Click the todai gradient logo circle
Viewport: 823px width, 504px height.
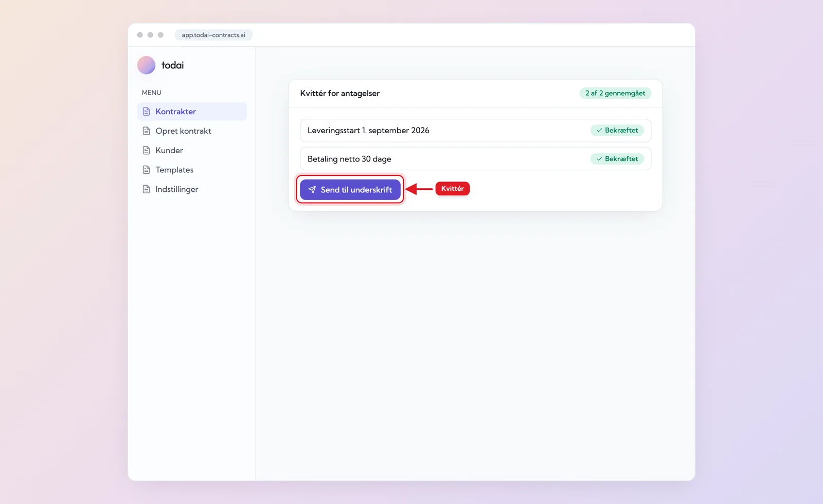(x=146, y=65)
